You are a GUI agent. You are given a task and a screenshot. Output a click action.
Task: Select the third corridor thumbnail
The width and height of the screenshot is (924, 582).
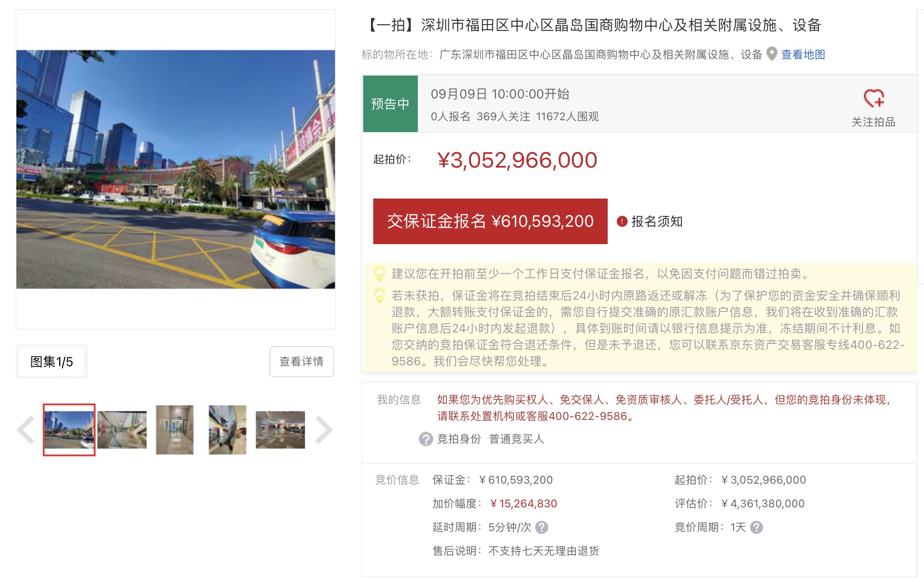[x=175, y=429]
